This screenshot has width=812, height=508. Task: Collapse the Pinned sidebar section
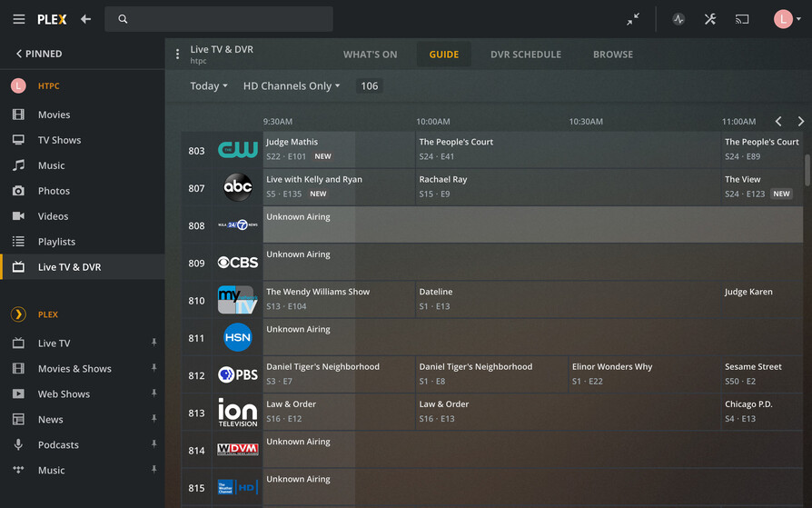tap(39, 54)
